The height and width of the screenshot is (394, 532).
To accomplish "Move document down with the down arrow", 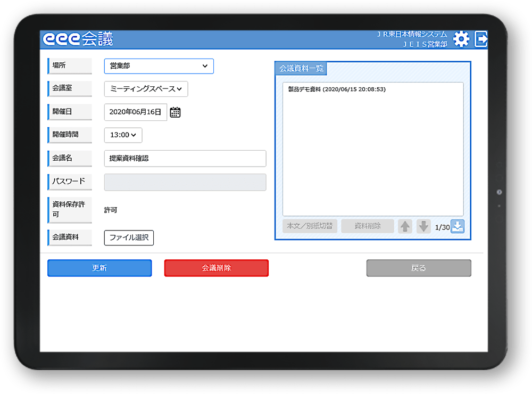I will pyautogui.click(x=423, y=226).
